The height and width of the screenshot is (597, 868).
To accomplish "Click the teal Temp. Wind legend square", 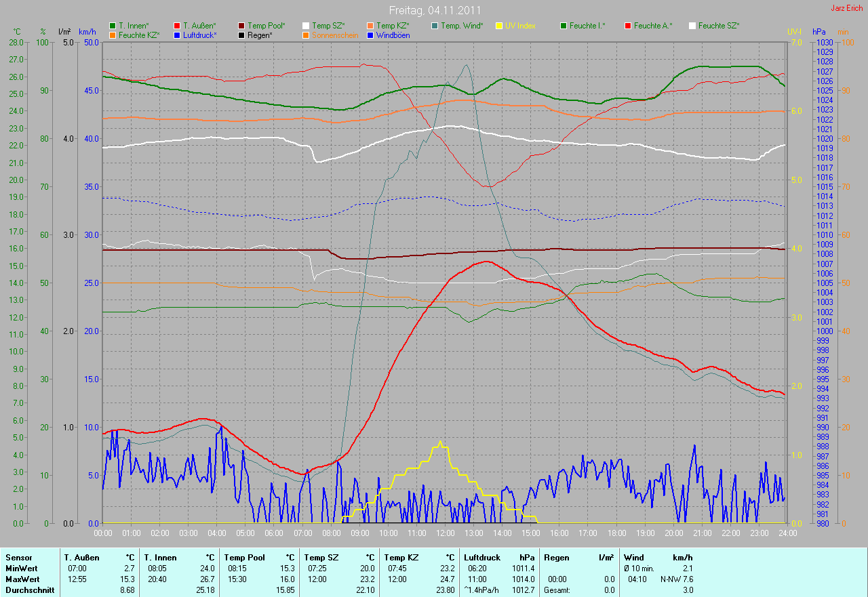I will [x=435, y=25].
